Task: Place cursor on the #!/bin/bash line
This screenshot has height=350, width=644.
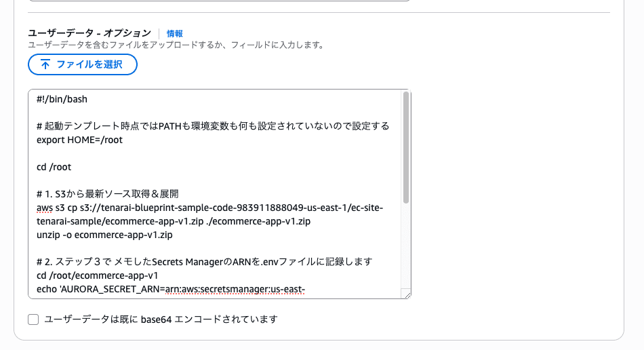Action: (62, 99)
